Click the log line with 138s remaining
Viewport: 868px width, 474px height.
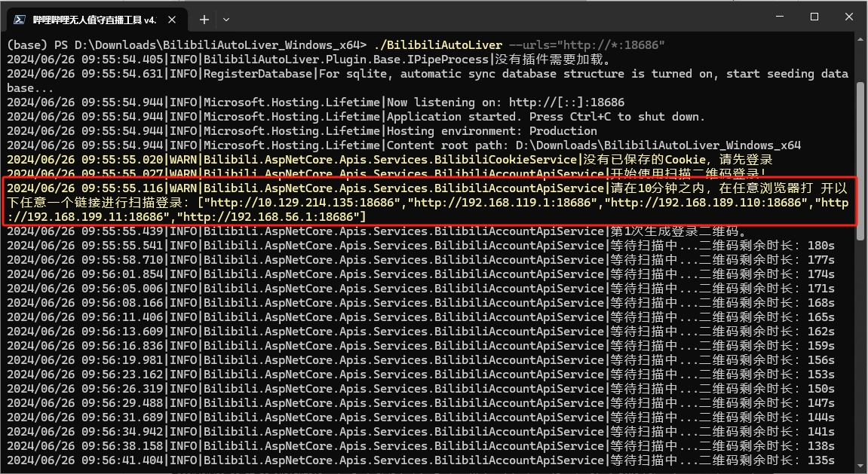tap(421, 446)
